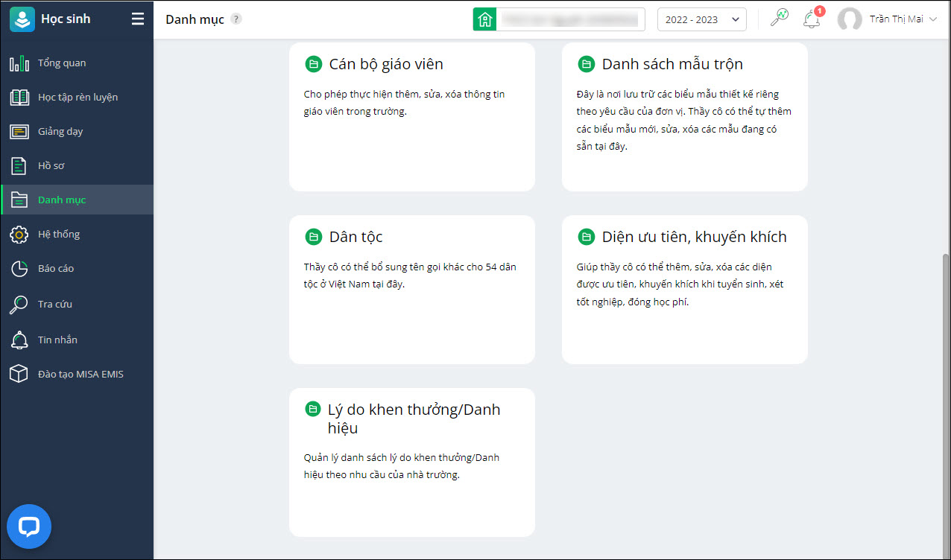Click the Học sinh app logo
This screenshot has width=951, height=560.
[22, 19]
